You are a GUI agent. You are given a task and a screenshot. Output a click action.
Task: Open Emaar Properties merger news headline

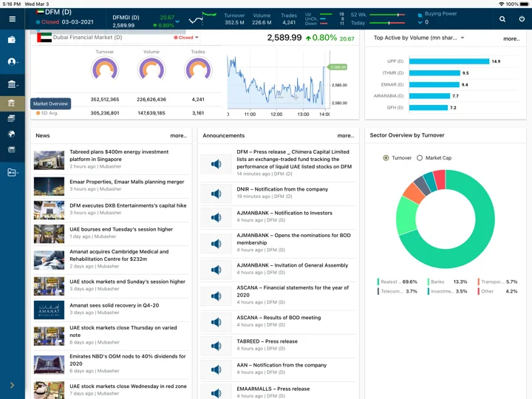(x=127, y=182)
